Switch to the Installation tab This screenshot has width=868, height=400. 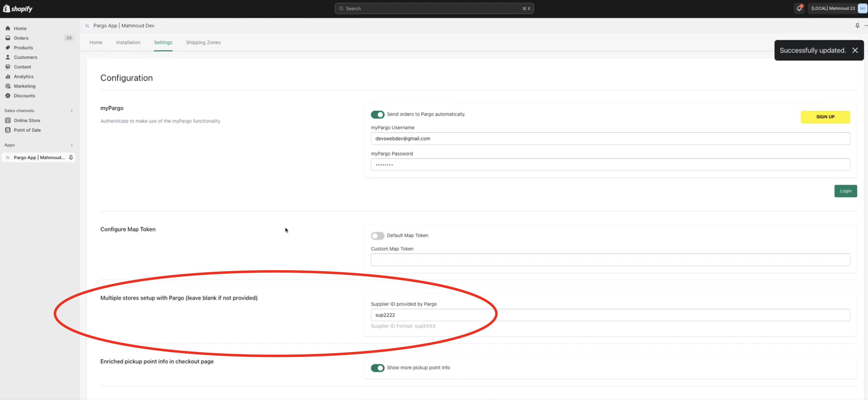[128, 43]
